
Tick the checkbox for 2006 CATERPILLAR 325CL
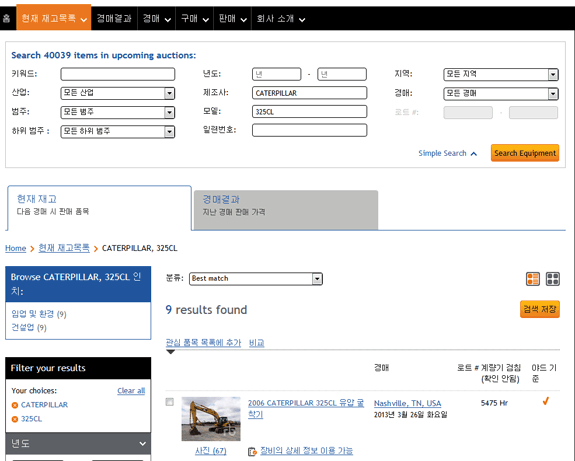coord(169,402)
